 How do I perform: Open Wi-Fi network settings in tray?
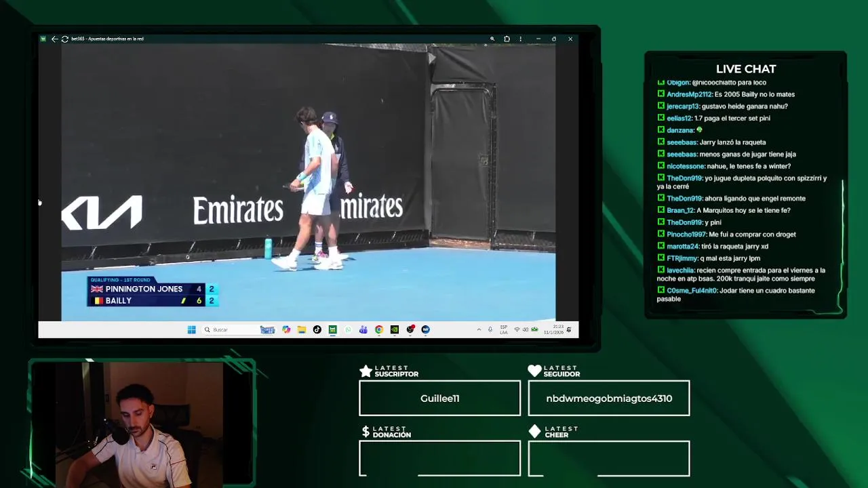coord(517,329)
